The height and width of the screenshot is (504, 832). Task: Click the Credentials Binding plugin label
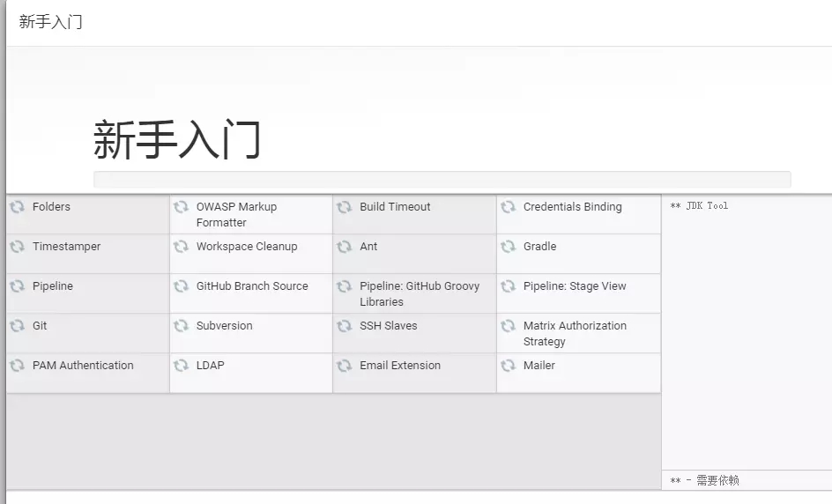(572, 207)
